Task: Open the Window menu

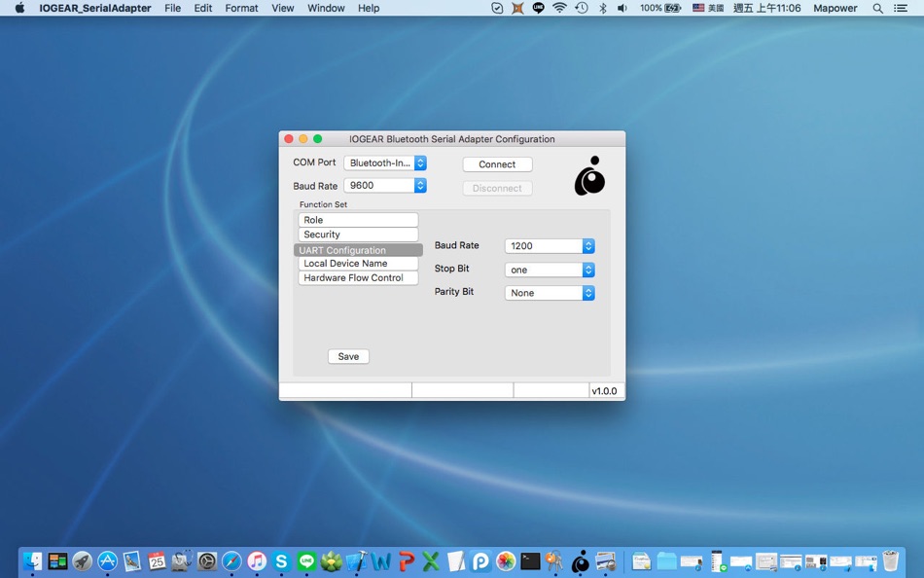Action: [326, 8]
